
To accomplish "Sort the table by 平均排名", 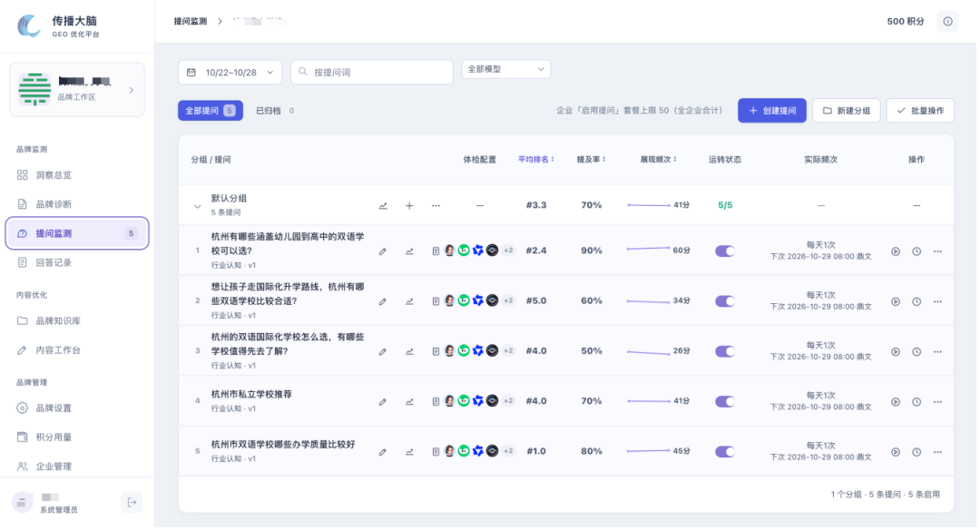I will (538, 160).
